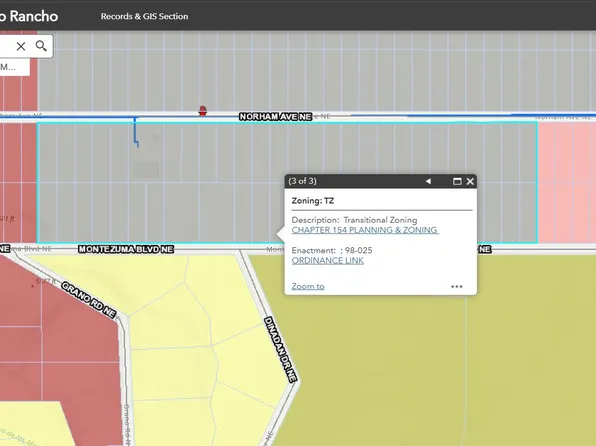The image size is (596, 446).
Task: Select the Records & GIS Section header
Action: point(144,16)
